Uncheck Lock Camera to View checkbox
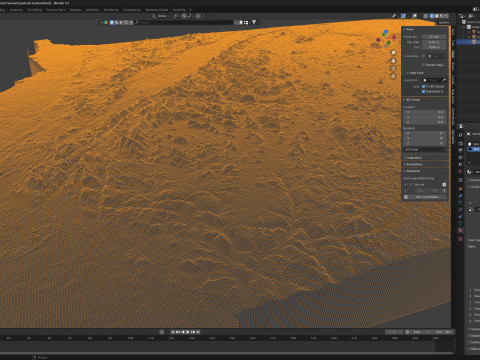 pos(423,92)
